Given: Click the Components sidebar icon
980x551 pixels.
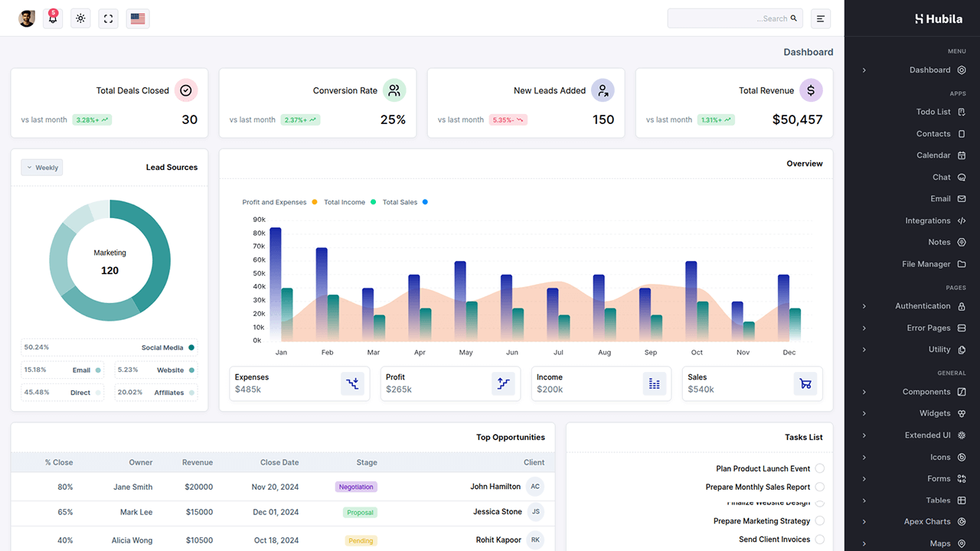Looking at the screenshot, I should [962, 392].
